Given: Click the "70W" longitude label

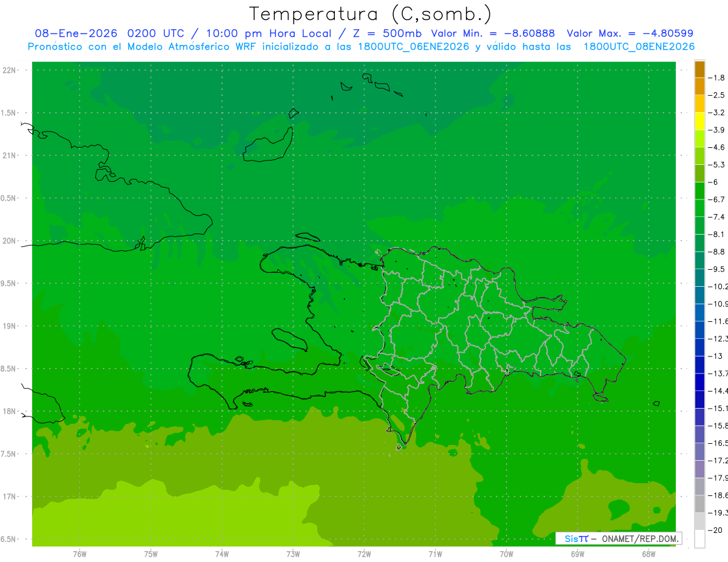Looking at the screenshot, I should click(507, 554).
